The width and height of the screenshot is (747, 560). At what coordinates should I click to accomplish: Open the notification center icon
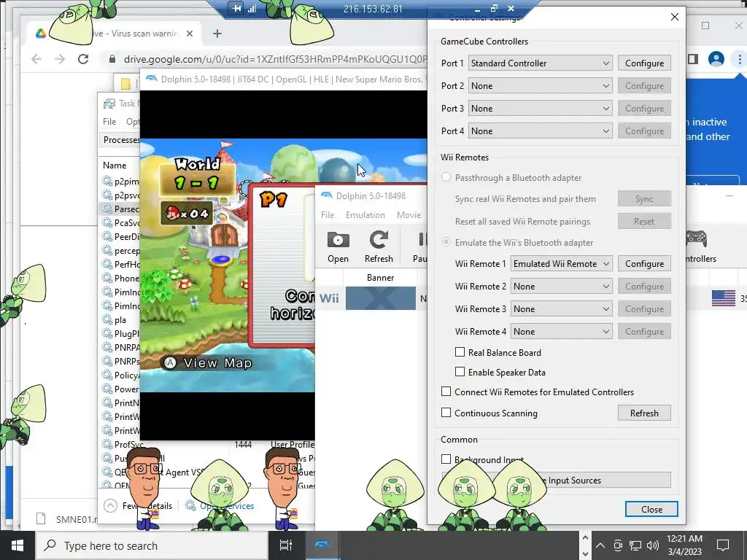coord(723,545)
